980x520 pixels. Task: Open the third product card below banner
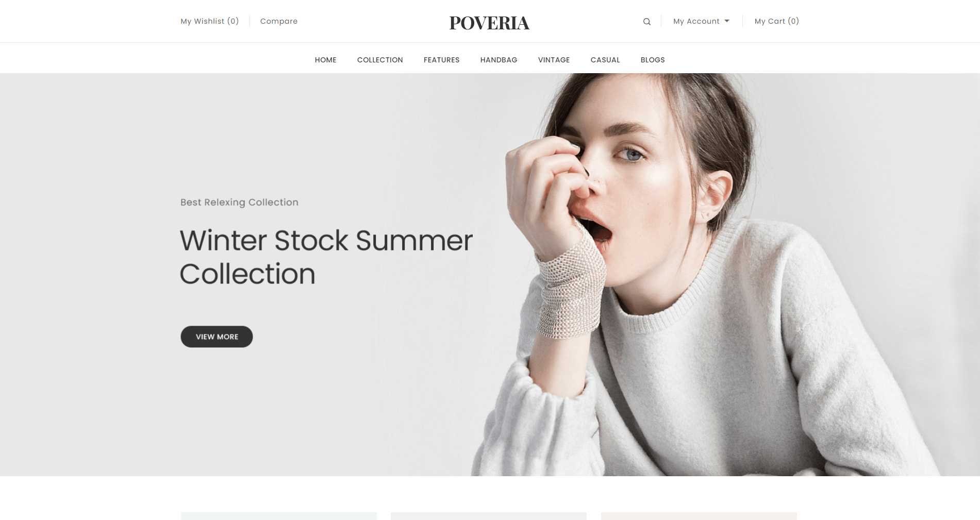pos(699,516)
